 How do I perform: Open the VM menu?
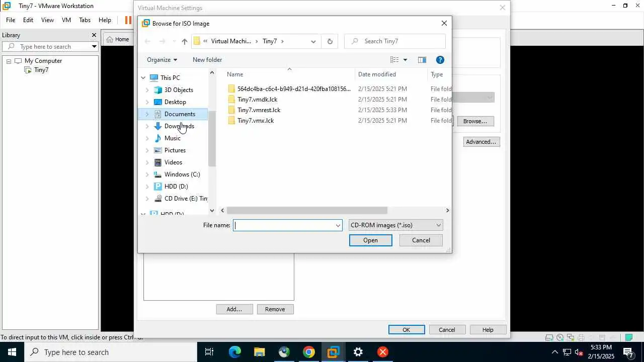(66, 20)
